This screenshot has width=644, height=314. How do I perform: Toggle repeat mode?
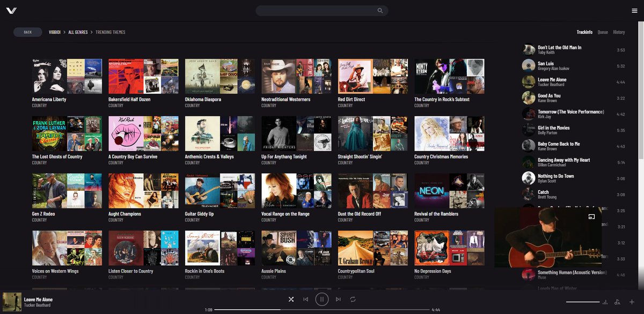point(353,300)
